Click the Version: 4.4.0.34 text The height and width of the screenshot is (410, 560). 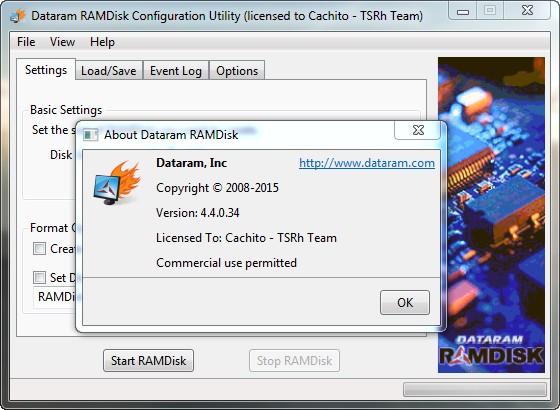point(198,213)
